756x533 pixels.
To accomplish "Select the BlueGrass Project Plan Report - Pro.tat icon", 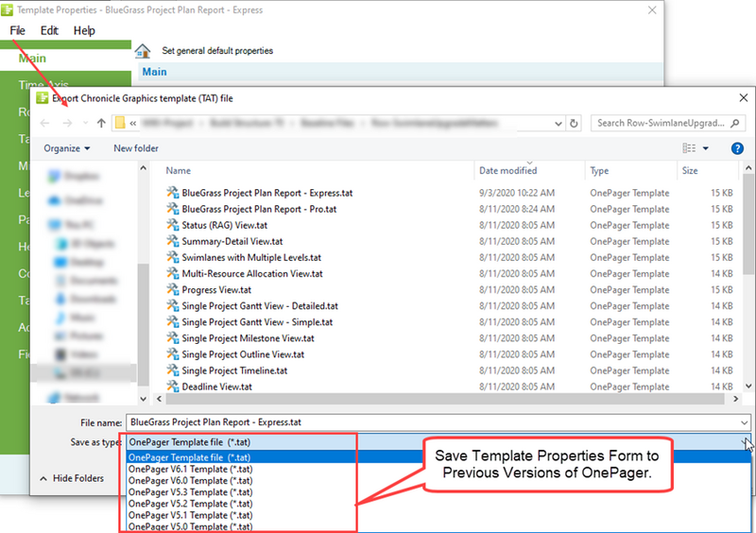I will [173, 208].
